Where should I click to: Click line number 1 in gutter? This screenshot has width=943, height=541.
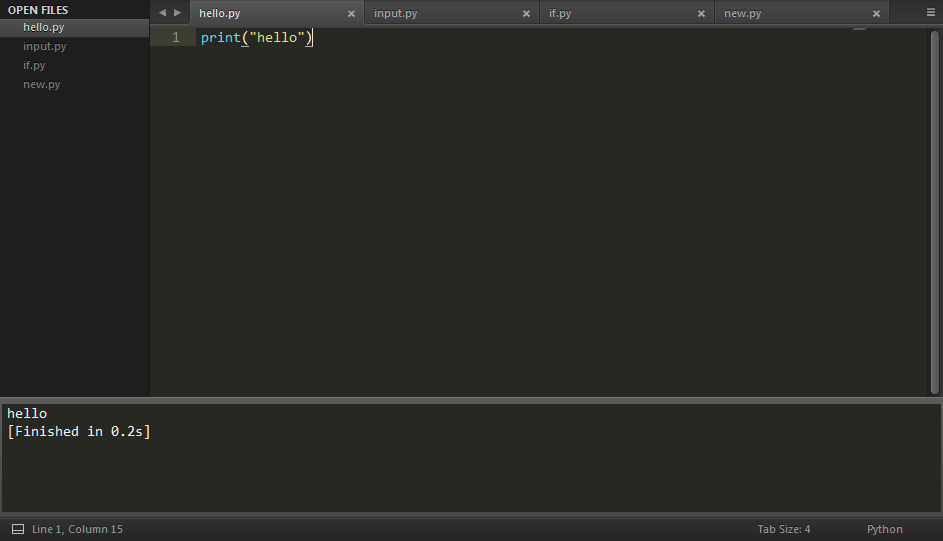176,38
